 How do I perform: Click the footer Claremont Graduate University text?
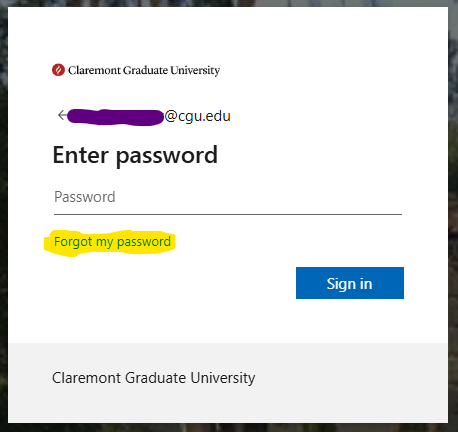click(154, 378)
